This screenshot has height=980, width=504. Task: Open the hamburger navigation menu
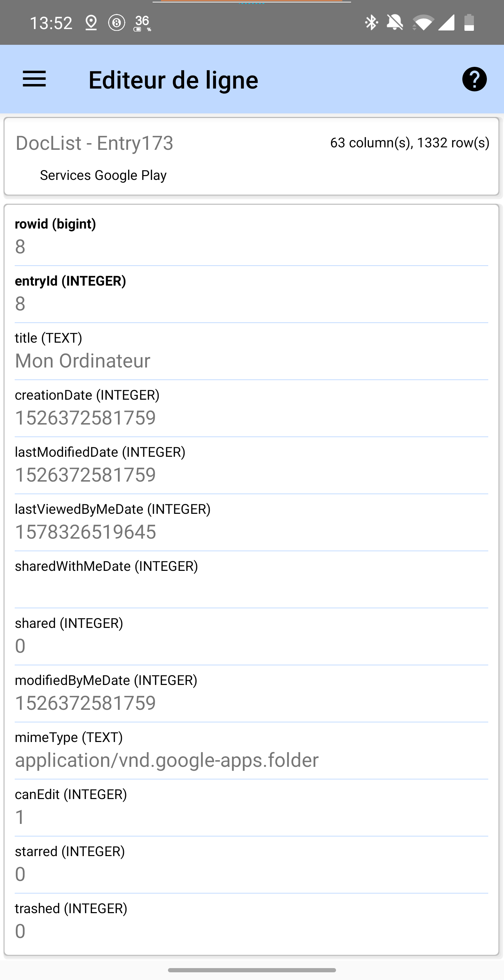[x=34, y=79]
